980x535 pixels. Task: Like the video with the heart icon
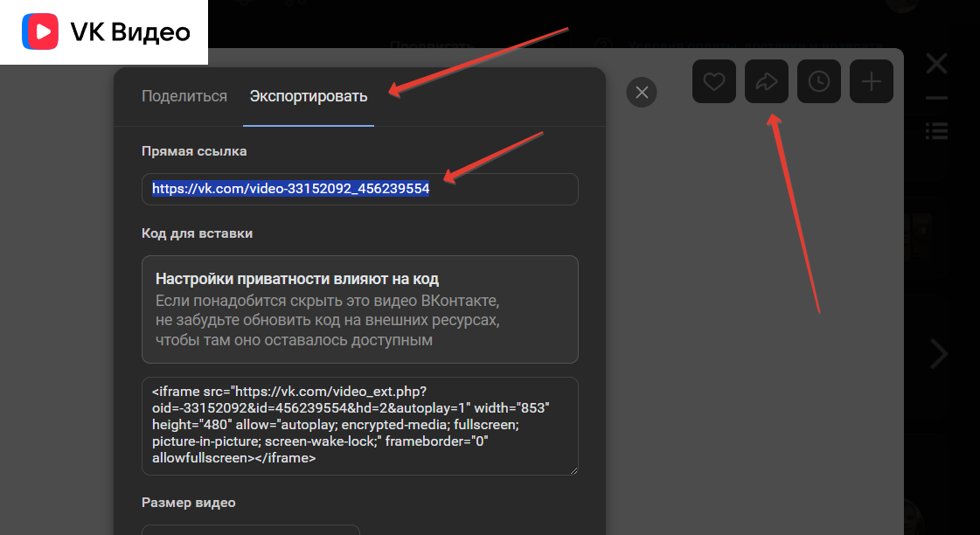714,81
